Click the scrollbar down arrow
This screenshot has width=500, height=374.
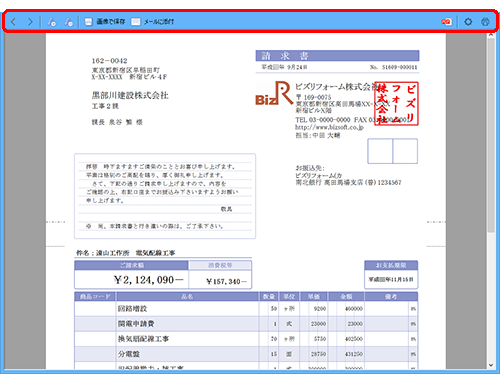point(491,365)
